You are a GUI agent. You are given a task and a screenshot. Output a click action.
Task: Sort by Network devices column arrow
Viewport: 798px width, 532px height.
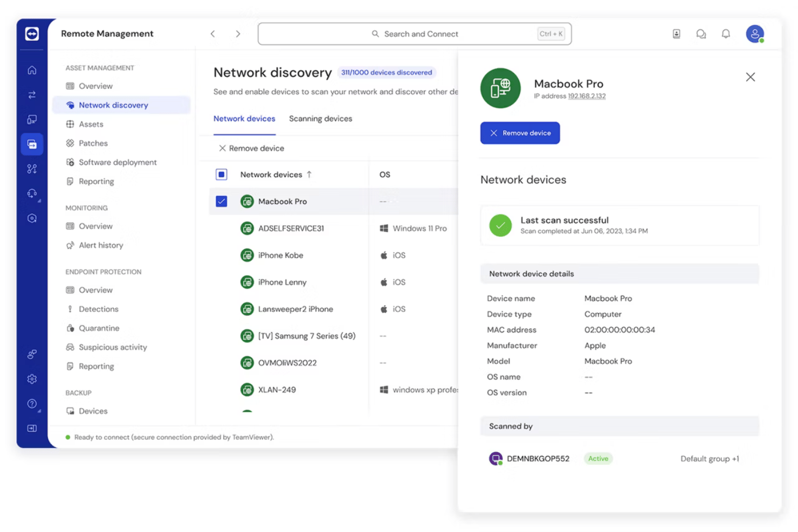pos(309,175)
